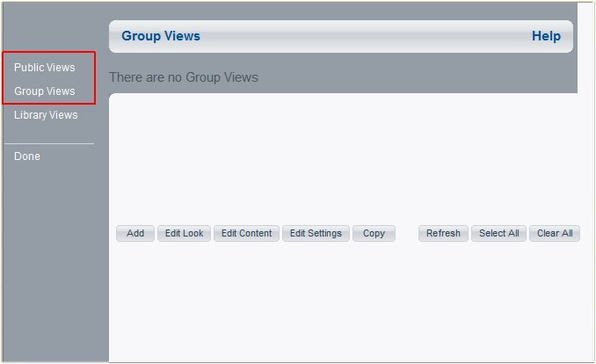Refresh the group views list

click(443, 233)
